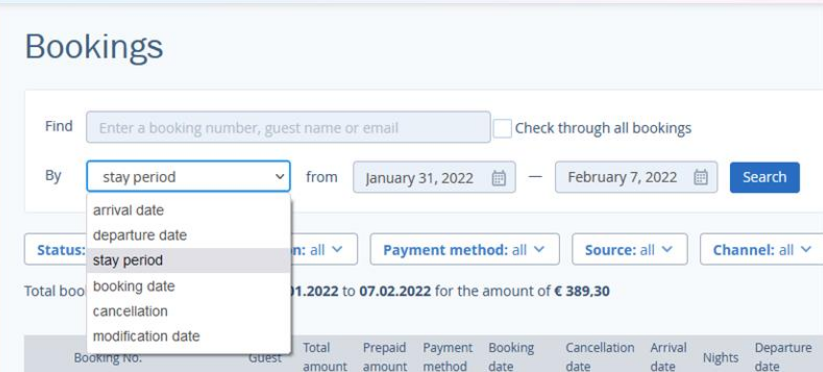
Task: Tick the Check through all bookings checkbox
Action: (502, 129)
